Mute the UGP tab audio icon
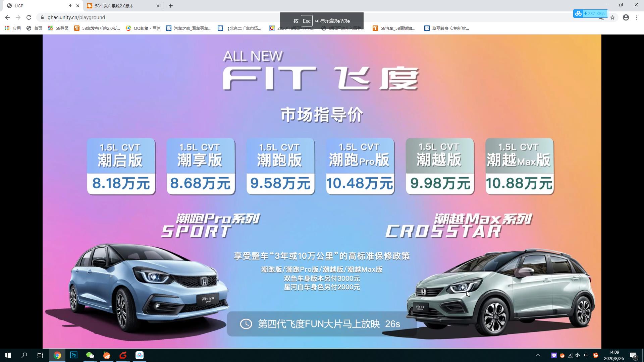Image resolution: width=644 pixels, height=362 pixels. click(x=70, y=6)
